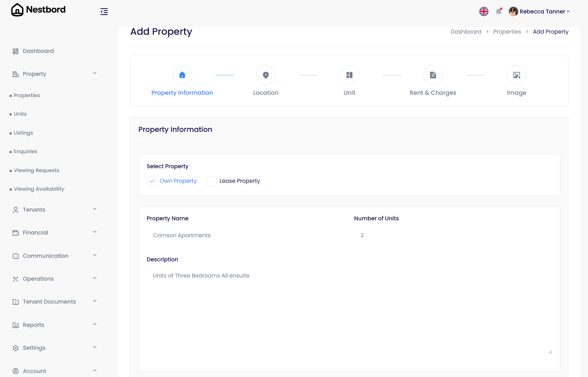Collapse the sidebar with the indent icon
The width and height of the screenshot is (588, 377).
click(x=104, y=11)
